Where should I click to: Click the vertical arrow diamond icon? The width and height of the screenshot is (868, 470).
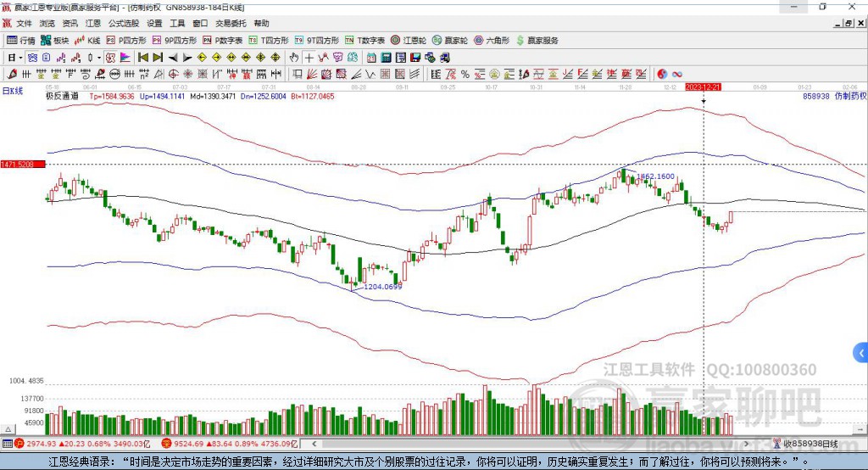click(275, 58)
